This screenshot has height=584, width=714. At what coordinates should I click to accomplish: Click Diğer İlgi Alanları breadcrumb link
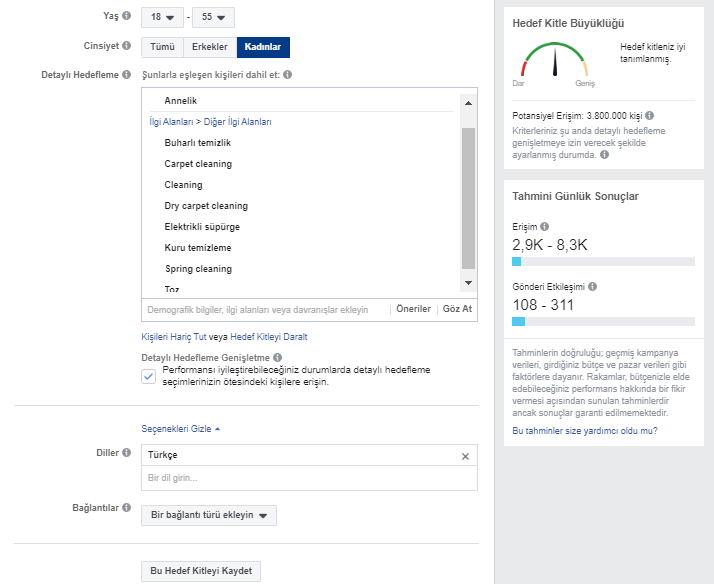click(x=238, y=122)
